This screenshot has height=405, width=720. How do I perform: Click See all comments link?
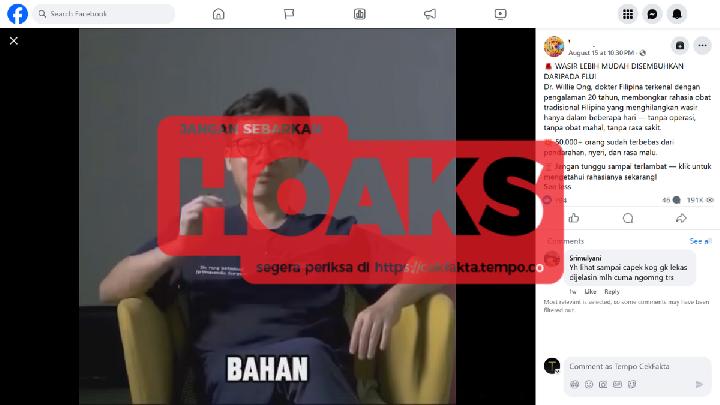coord(700,241)
